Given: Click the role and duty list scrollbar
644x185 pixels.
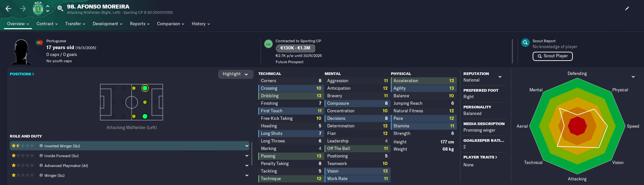Looking at the screenshot, I should (252, 154).
